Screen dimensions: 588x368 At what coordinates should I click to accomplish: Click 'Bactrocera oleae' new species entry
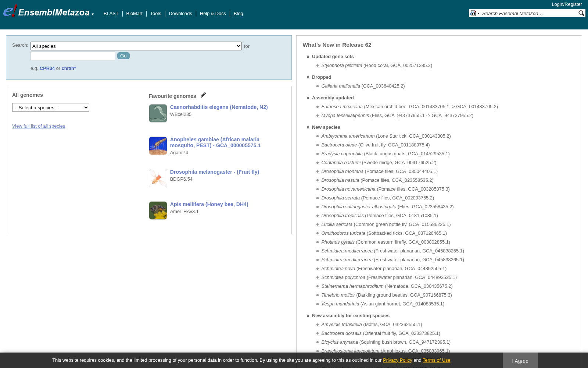[376, 145]
